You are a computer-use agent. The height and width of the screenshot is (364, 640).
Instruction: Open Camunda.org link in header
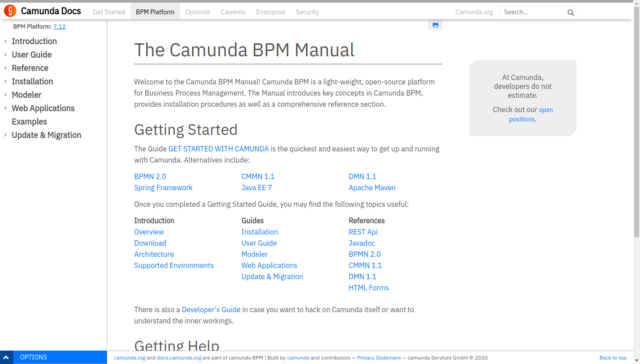pyautogui.click(x=474, y=12)
